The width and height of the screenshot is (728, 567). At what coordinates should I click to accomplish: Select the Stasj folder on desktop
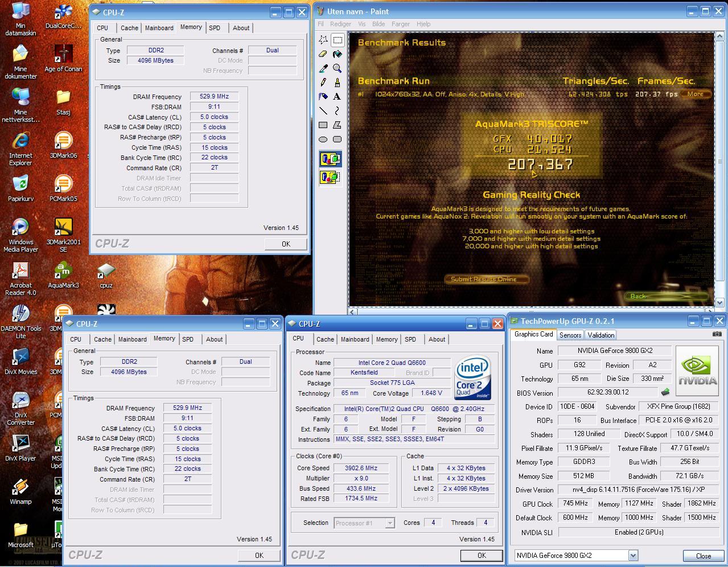click(x=63, y=102)
